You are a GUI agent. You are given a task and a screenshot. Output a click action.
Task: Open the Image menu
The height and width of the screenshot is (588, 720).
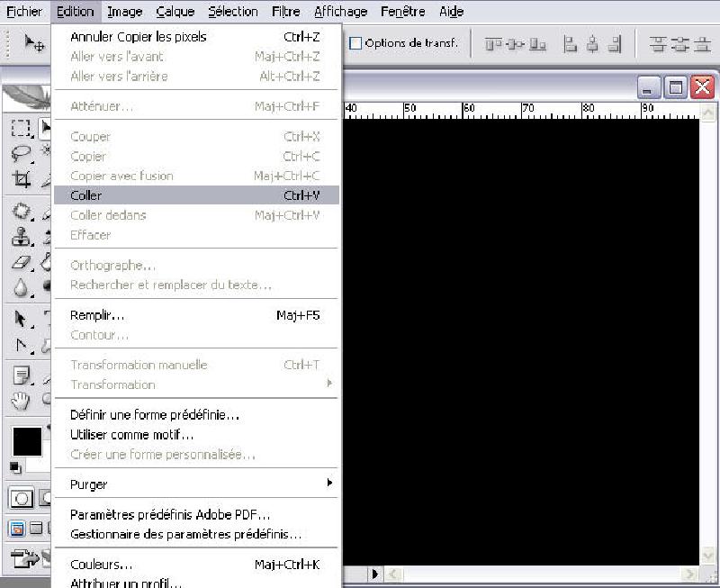[125, 12]
